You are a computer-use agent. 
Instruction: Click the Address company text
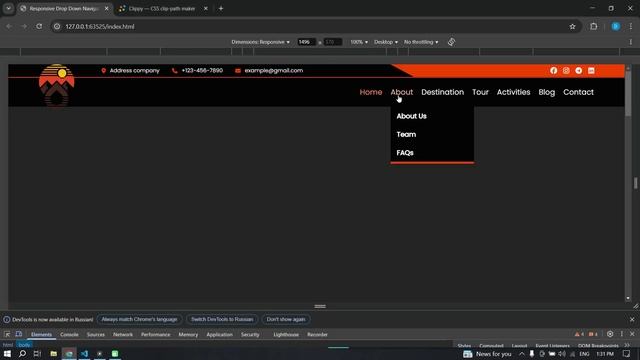click(134, 71)
